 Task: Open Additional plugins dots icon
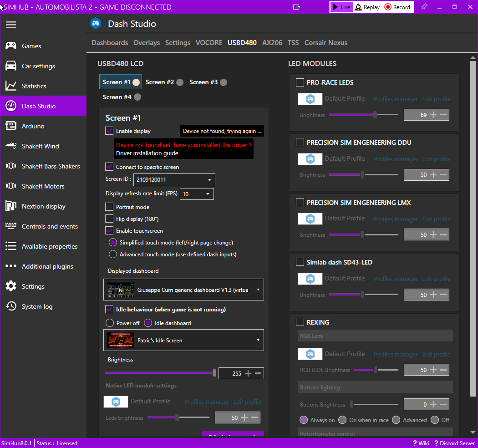click(11, 266)
